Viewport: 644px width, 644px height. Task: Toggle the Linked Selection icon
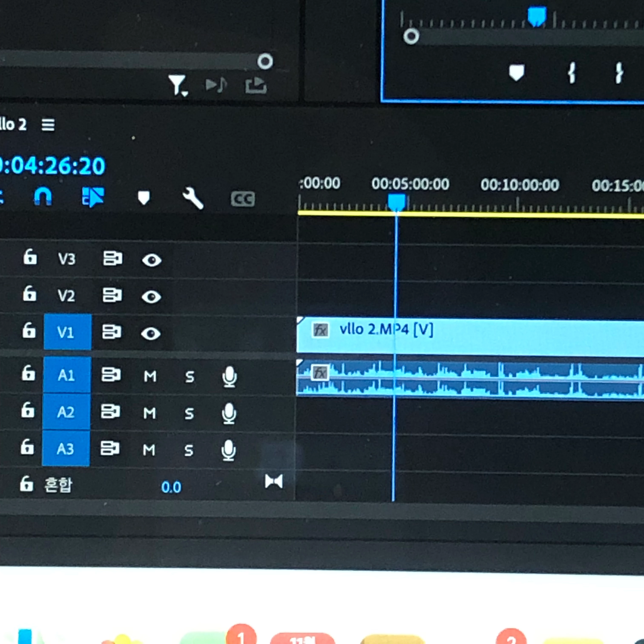pos(93,197)
